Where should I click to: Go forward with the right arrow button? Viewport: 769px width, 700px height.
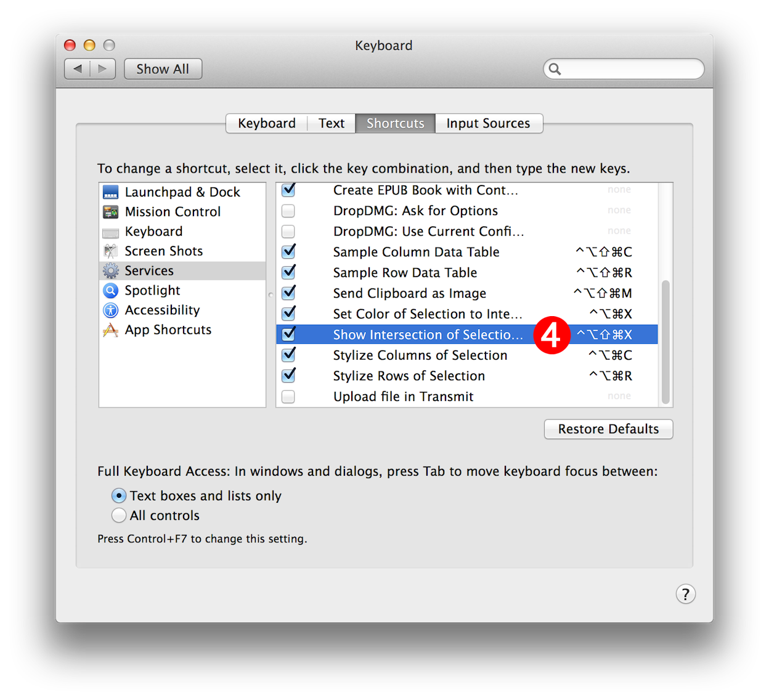tap(103, 69)
